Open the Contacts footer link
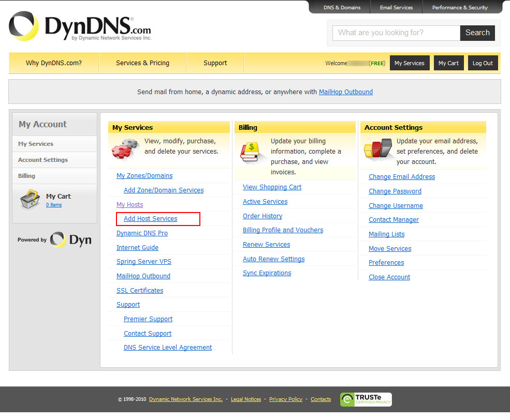 pyautogui.click(x=320, y=399)
